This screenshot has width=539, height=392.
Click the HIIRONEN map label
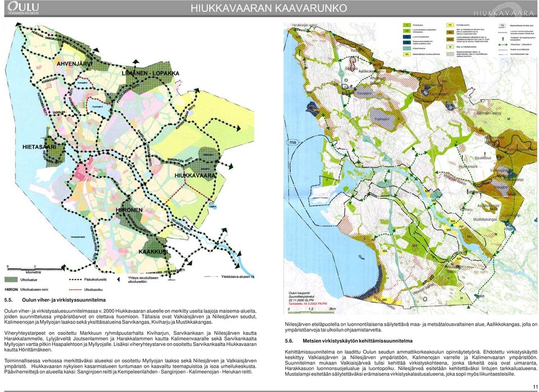click(x=129, y=210)
